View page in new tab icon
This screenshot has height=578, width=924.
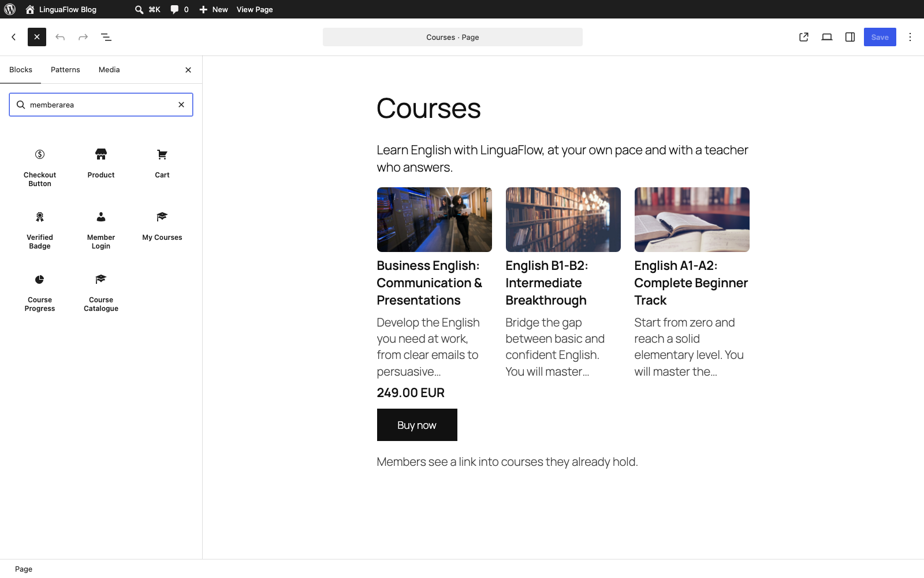tap(804, 37)
